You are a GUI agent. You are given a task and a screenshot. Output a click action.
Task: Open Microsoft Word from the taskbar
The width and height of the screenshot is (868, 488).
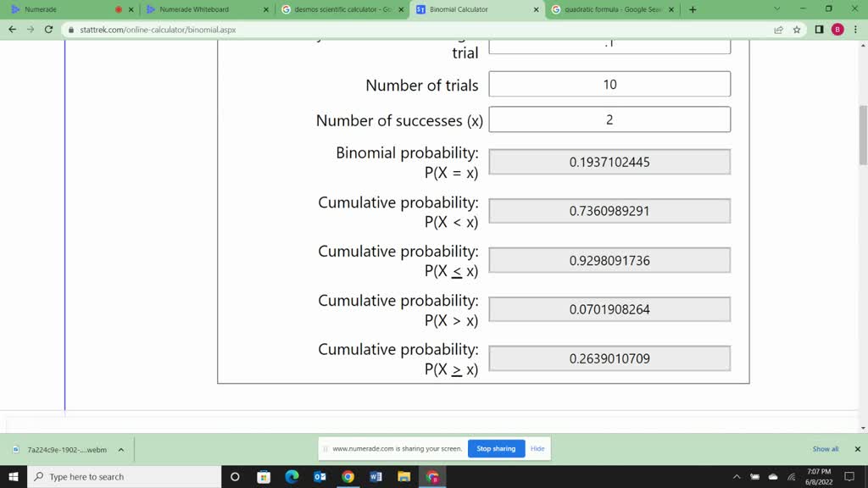[376, 476]
